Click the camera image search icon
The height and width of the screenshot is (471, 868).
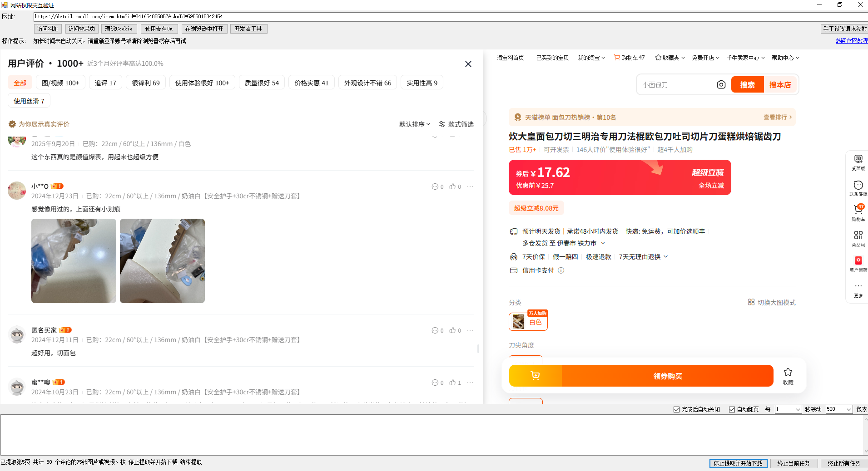click(721, 85)
